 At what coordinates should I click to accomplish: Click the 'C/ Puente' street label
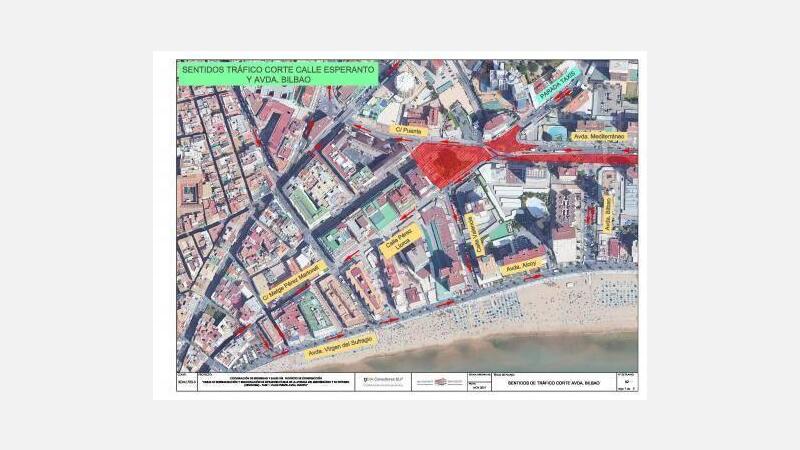click(408, 131)
